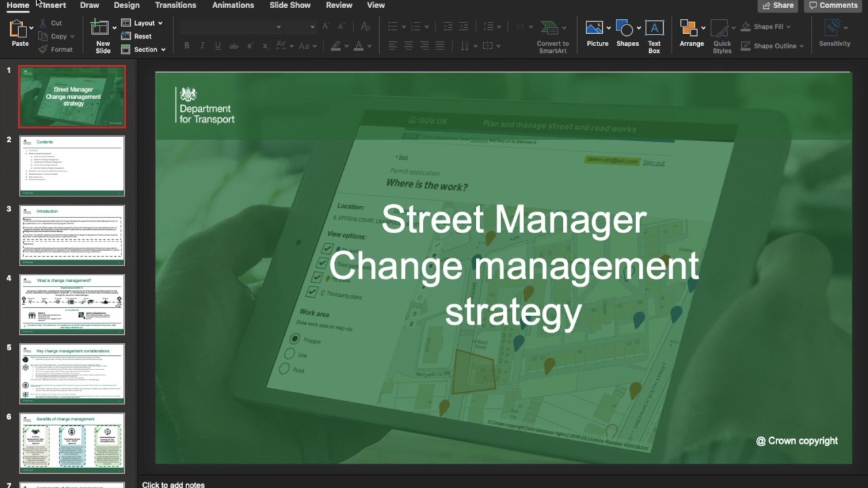The image size is (868, 488).
Task: Click the Sensitivity icon
Action: coord(832,28)
